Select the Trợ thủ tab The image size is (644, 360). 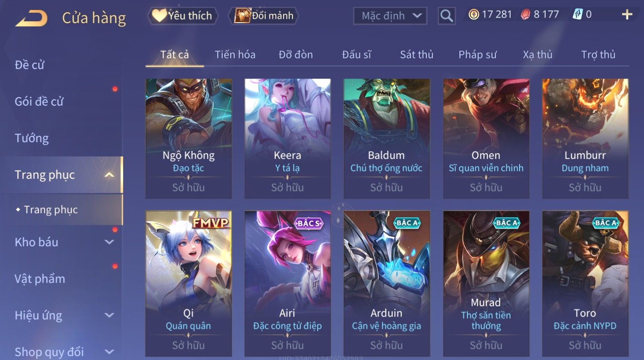click(x=598, y=55)
